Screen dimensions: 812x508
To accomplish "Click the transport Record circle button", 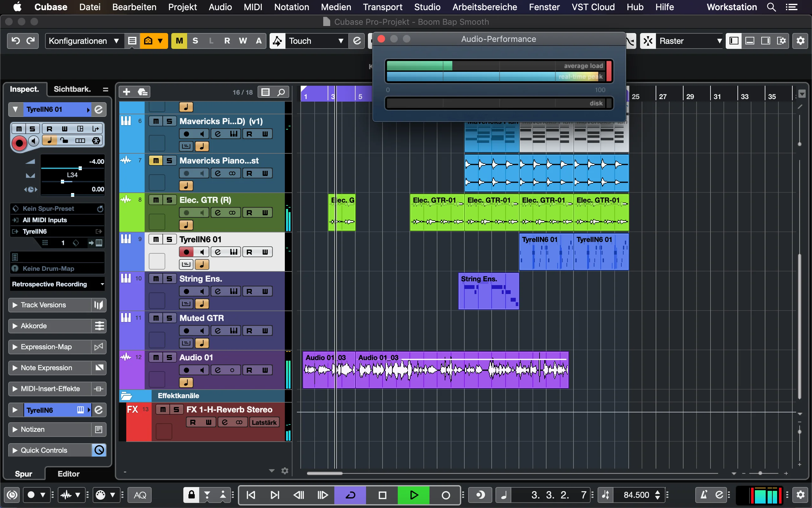I will [x=446, y=495].
